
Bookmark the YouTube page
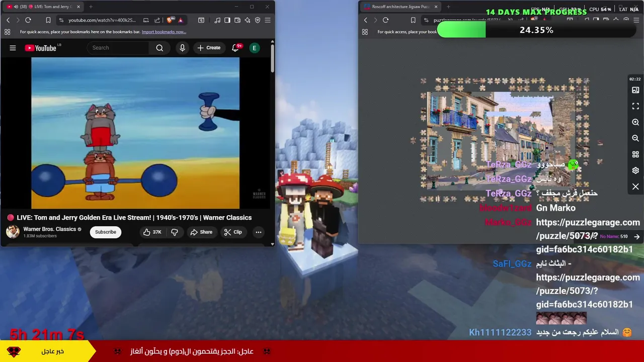48,20
